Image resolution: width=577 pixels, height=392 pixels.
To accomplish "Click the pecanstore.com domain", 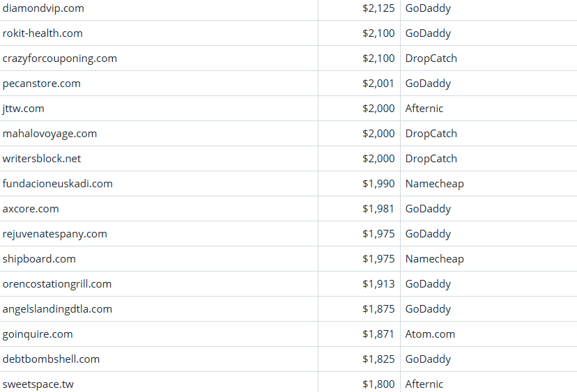I will point(42,84).
